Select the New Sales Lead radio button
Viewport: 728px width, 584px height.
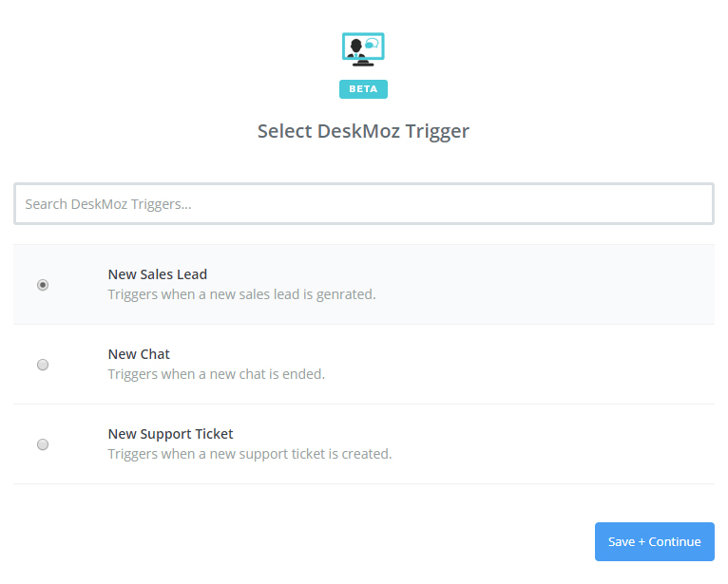[43, 285]
